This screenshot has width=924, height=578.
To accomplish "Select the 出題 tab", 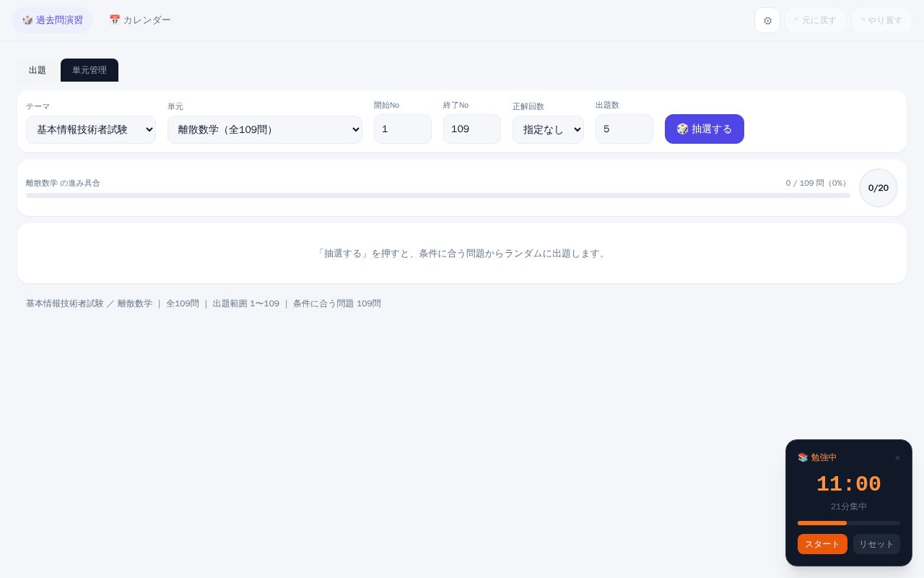I will (x=38, y=70).
